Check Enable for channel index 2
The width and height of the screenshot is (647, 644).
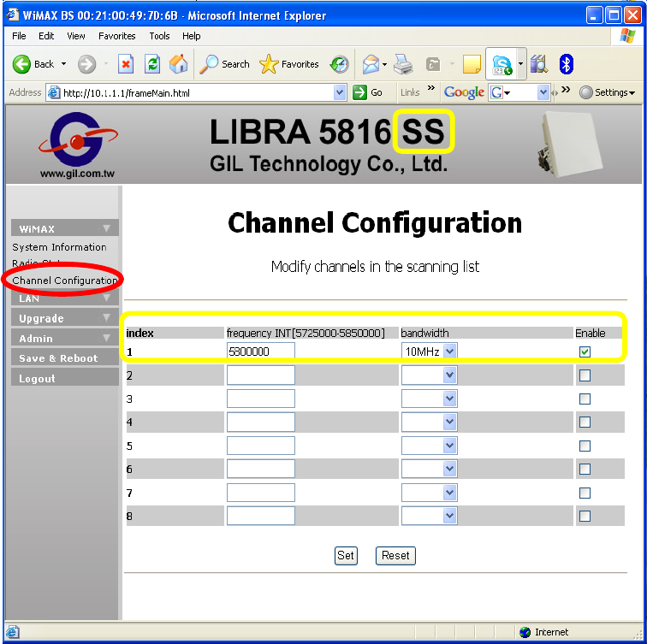pyautogui.click(x=585, y=375)
